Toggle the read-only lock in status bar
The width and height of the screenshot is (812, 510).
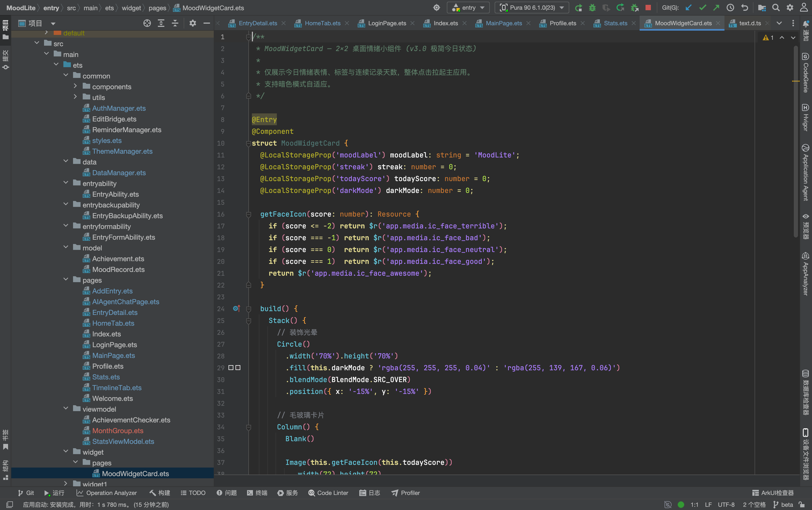click(x=802, y=504)
